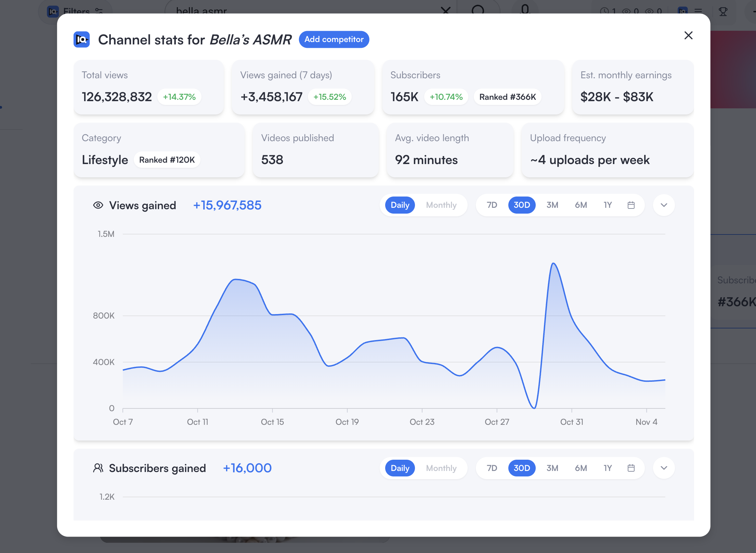Image resolution: width=756 pixels, height=553 pixels.
Task: Click the Ranked #120K category badge
Action: (167, 160)
